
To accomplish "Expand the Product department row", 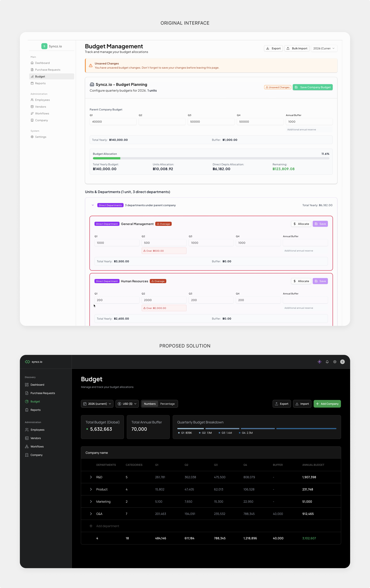I will point(91,489).
